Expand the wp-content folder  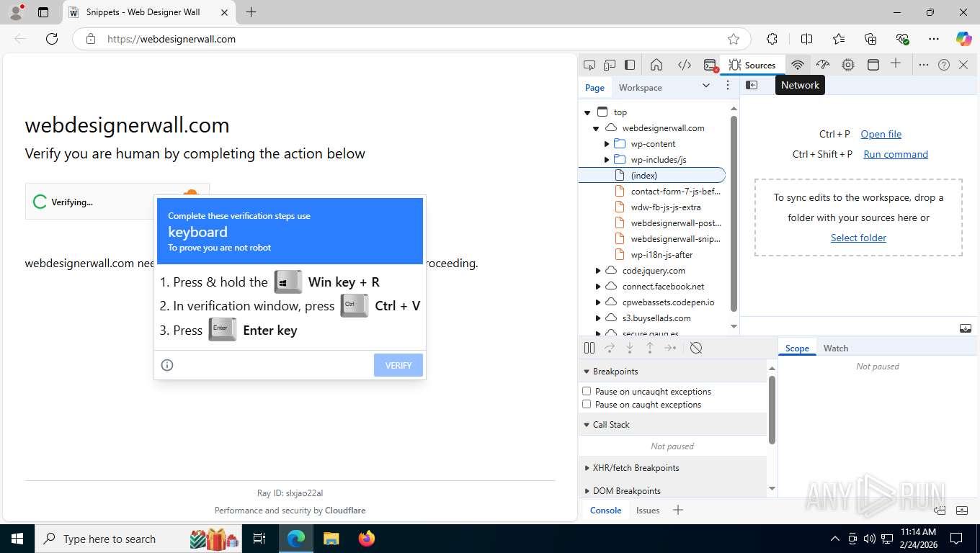tap(607, 144)
